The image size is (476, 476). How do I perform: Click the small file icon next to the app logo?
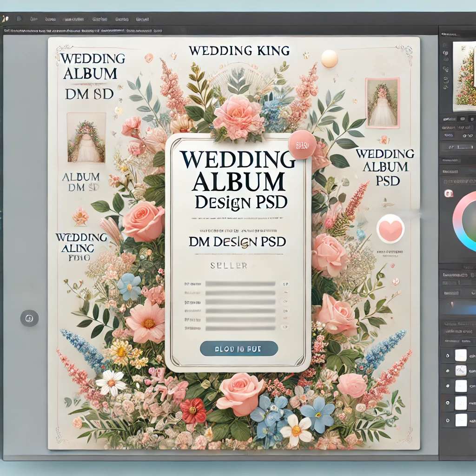[19, 20]
